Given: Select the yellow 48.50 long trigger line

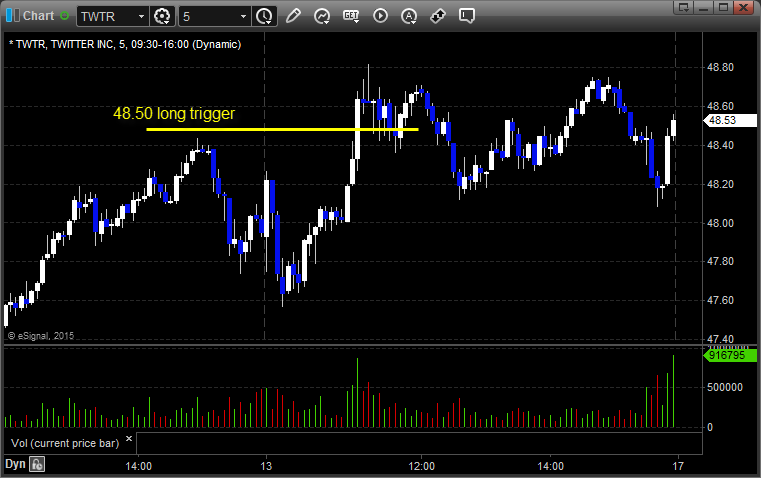Looking at the screenshot, I should pos(282,129).
